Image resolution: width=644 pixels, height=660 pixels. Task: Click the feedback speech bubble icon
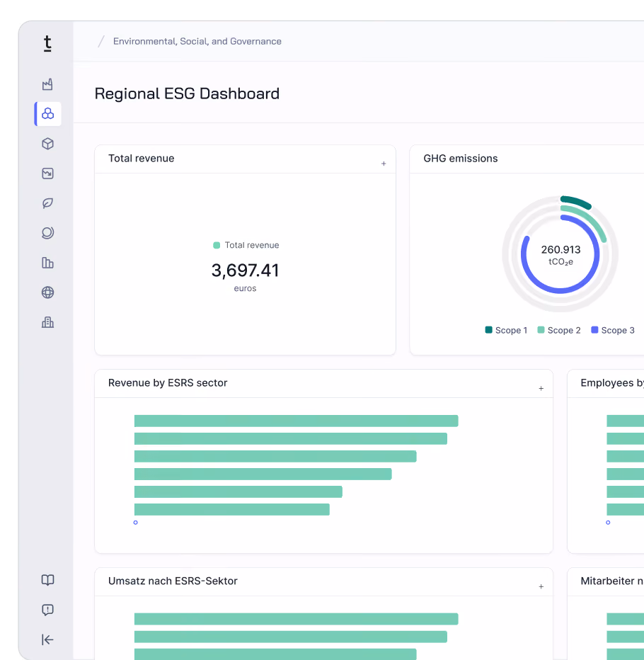47,610
